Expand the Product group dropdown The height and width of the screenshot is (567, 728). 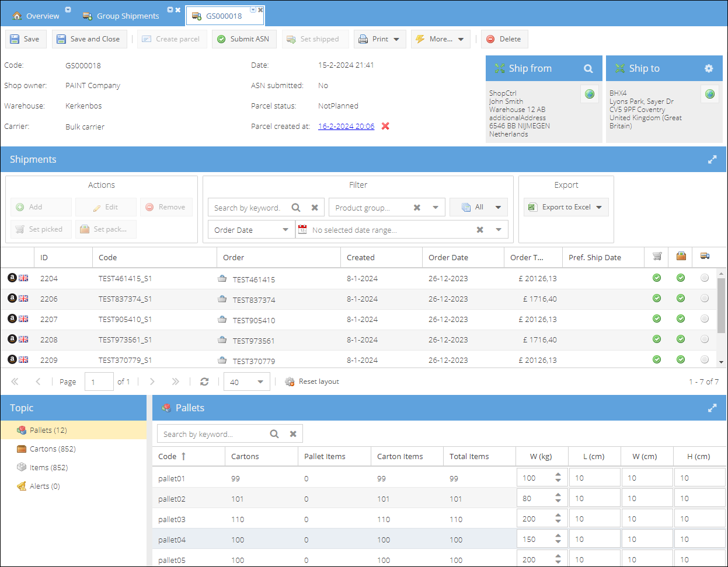click(x=436, y=208)
